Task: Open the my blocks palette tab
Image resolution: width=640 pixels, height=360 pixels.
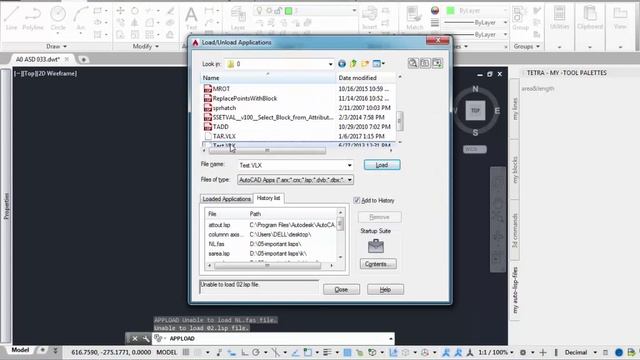Action: (x=515, y=169)
